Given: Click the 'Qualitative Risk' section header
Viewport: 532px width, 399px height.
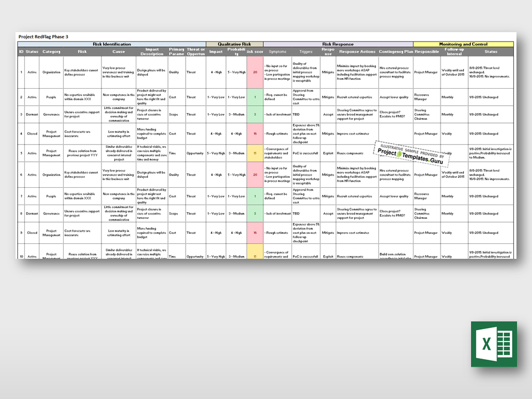Looking at the screenshot, I should (x=234, y=44).
